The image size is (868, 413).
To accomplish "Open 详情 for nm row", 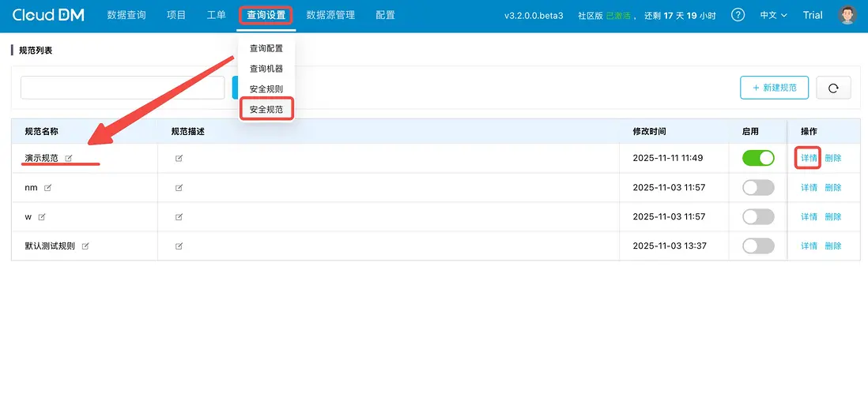I will [x=809, y=187].
